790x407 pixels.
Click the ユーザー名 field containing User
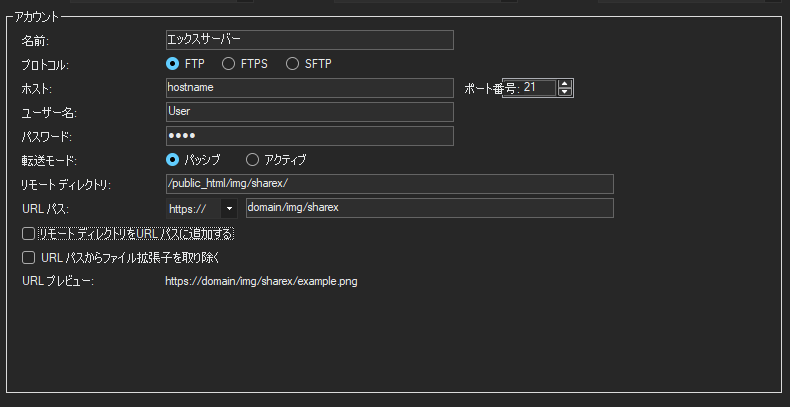pos(309,112)
